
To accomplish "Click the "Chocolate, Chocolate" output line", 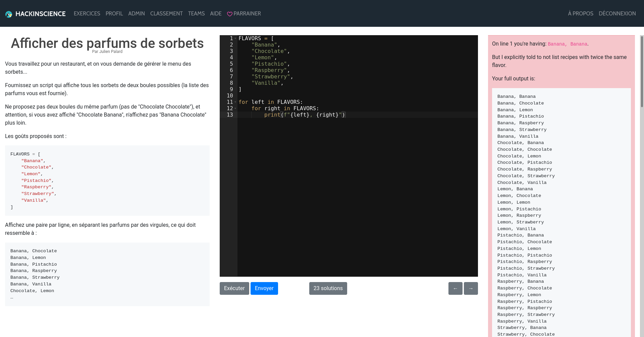I will (x=525, y=149).
